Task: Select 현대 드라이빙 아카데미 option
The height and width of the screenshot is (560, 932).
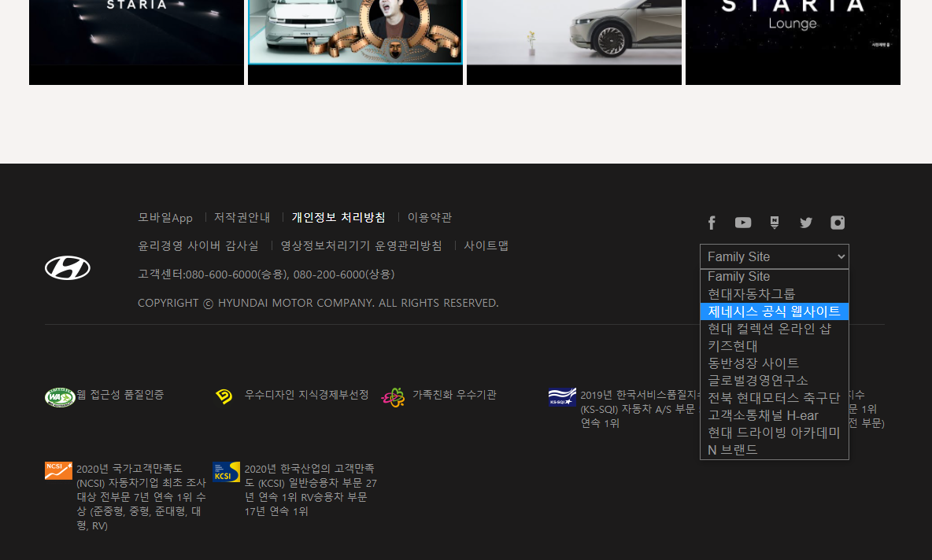Action: tap(775, 433)
